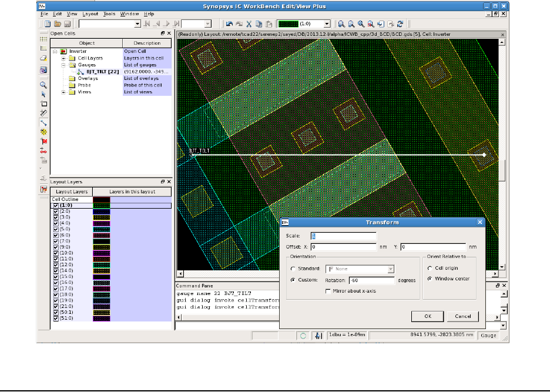Open the Layout menu
550x392 pixels.
[90, 14]
